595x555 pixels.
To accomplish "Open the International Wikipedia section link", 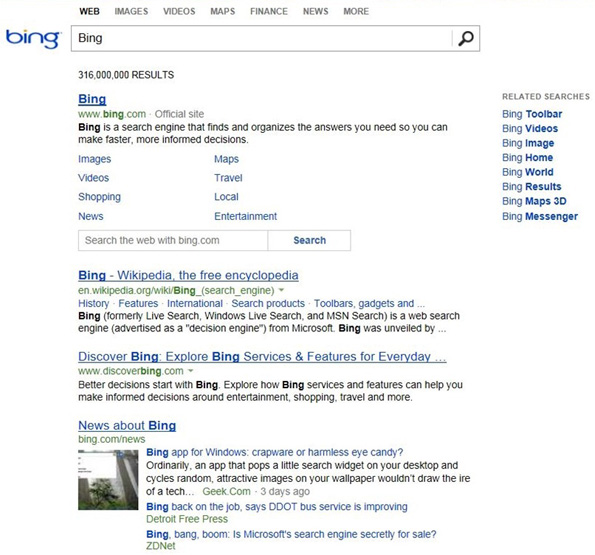I will (x=195, y=303).
